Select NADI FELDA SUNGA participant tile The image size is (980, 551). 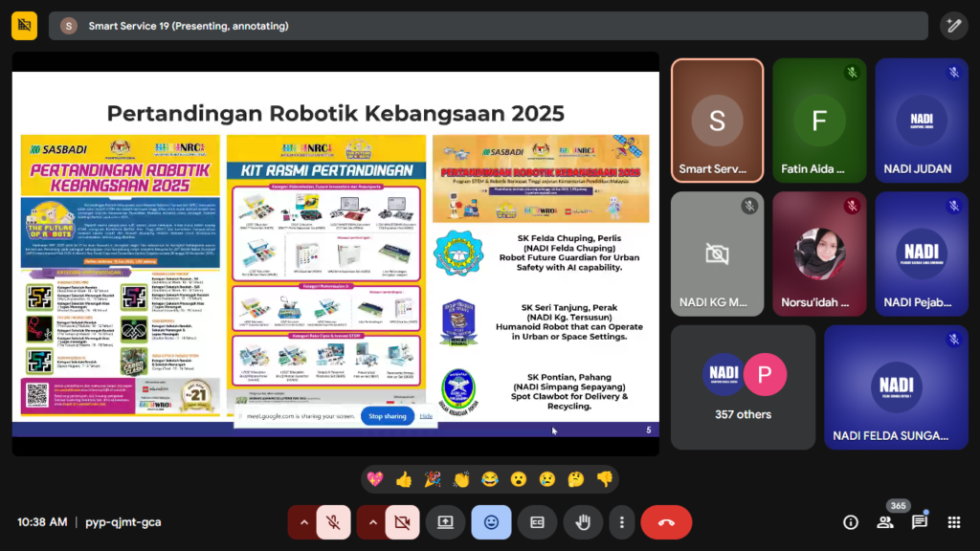896,386
